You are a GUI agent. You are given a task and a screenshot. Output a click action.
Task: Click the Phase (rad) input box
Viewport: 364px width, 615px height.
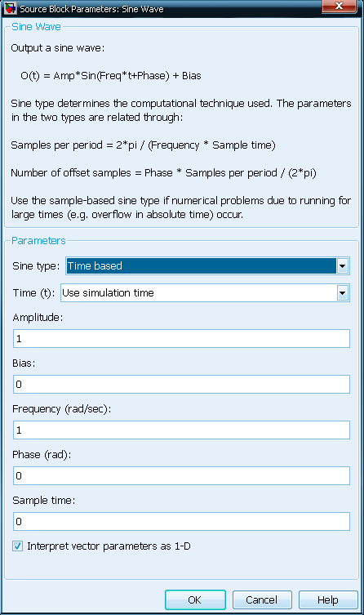point(181,476)
